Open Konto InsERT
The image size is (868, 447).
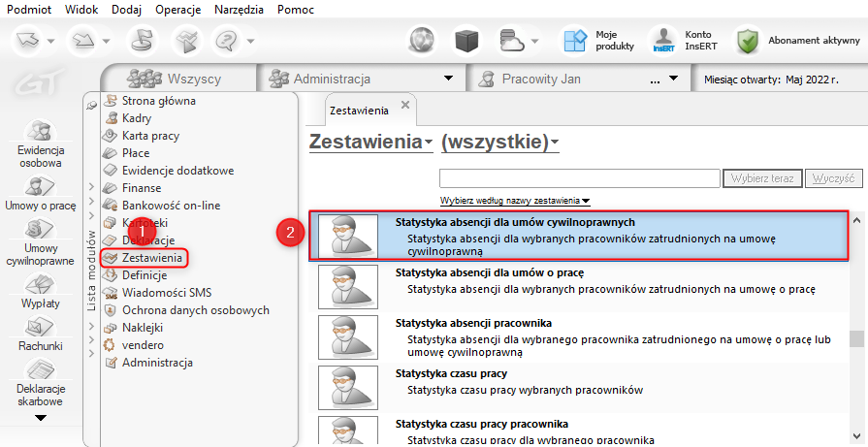[685, 41]
